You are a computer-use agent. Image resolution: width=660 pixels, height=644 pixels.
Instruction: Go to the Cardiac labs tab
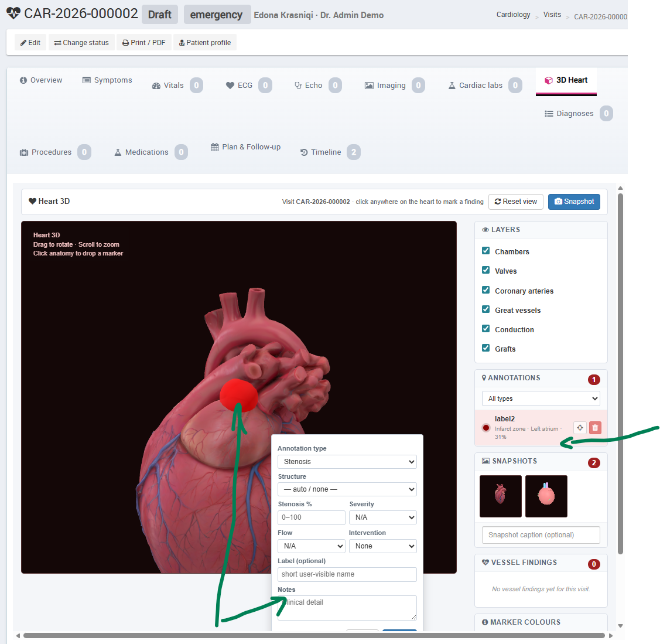485,86
